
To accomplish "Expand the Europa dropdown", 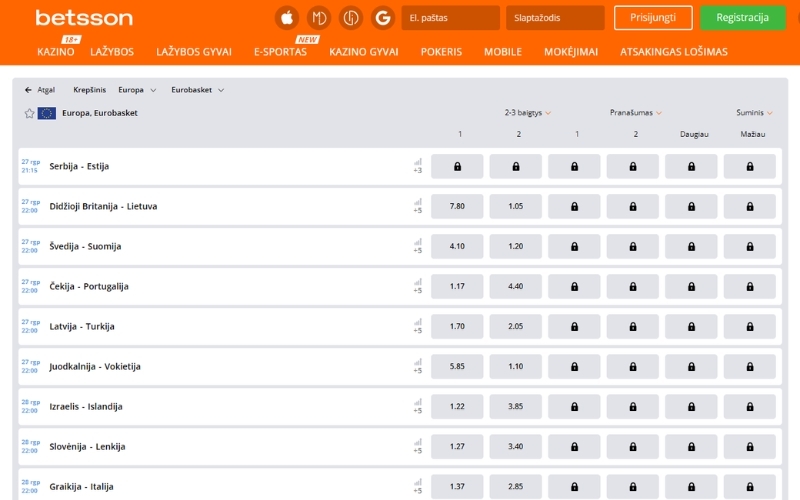I will click(137, 90).
